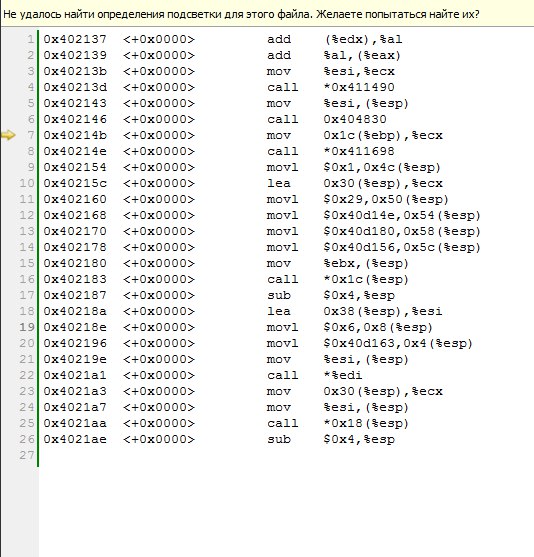Image resolution: width=534 pixels, height=557 pixels.
Task: Select address 0x4021a7 on line 24
Action: coord(75,407)
